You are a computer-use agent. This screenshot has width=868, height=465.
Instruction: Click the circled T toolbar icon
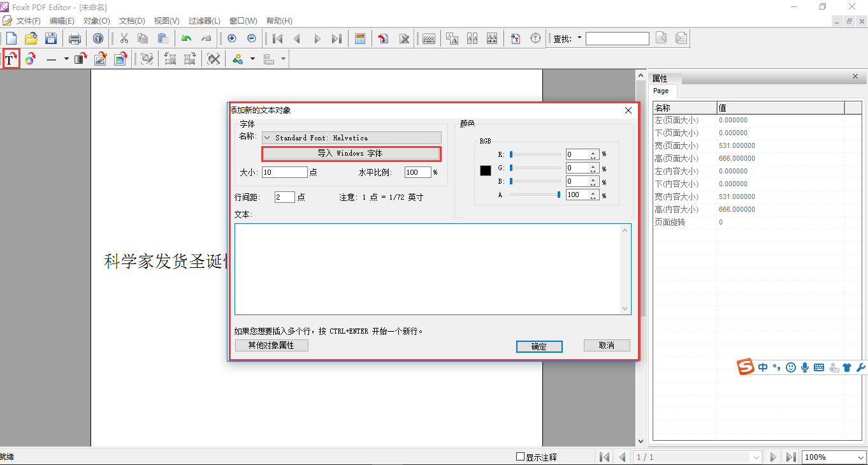tap(536, 38)
